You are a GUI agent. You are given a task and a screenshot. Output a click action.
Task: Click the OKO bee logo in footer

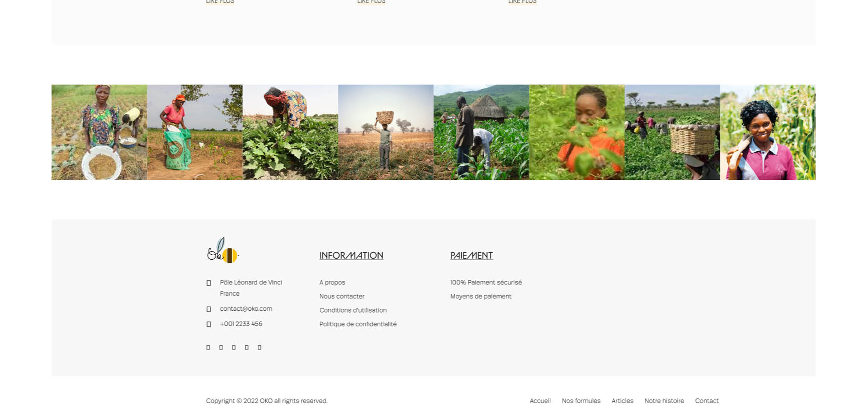[223, 250]
